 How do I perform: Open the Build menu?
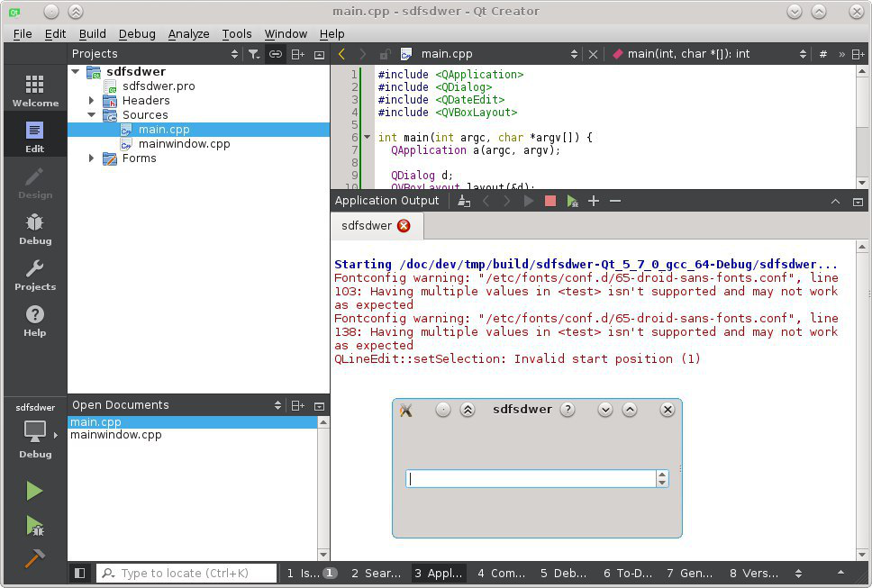pyautogui.click(x=92, y=34)
